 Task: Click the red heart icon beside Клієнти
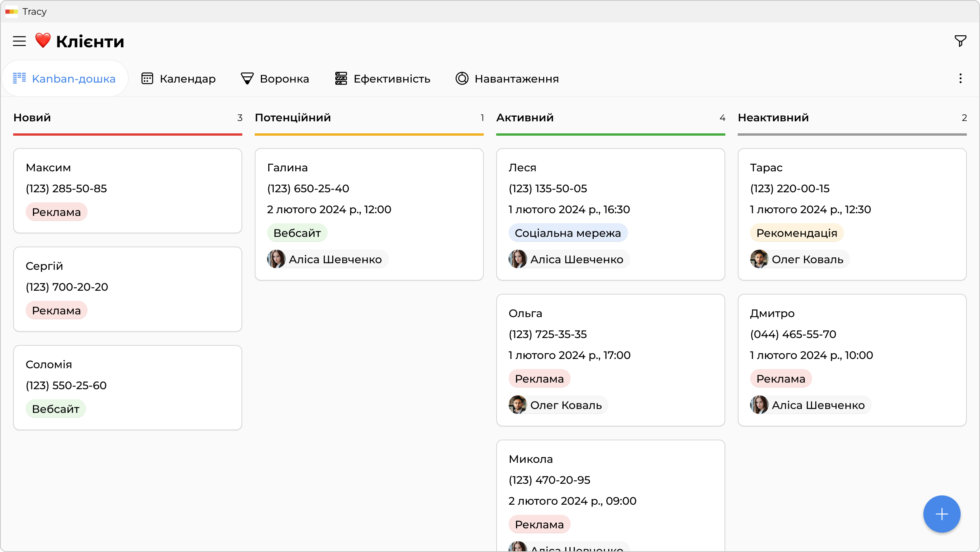point(43,40)
